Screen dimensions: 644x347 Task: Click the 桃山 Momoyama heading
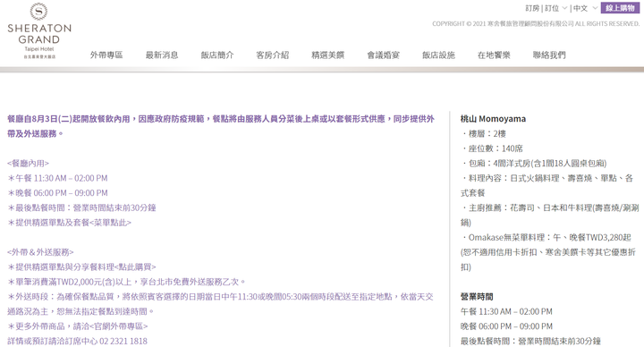tap(493, 119)
